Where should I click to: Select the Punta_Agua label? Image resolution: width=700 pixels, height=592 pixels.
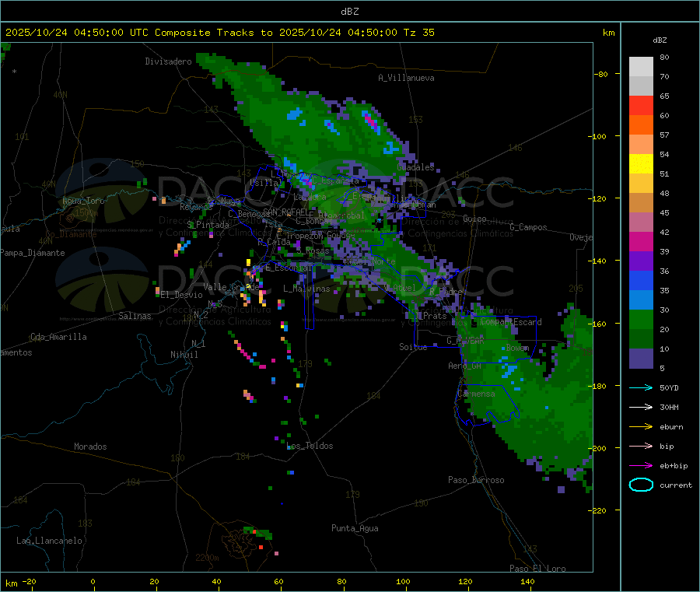click(355, 528)
